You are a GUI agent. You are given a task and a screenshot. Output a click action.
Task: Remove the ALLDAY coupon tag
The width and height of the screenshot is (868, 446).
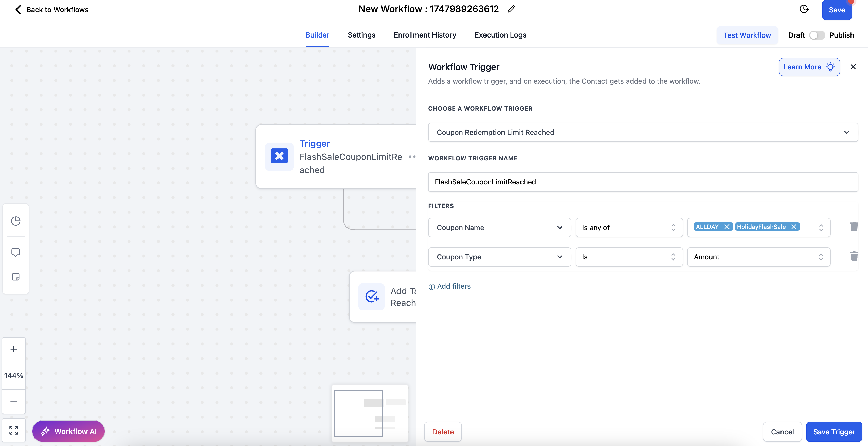(727, 227)
